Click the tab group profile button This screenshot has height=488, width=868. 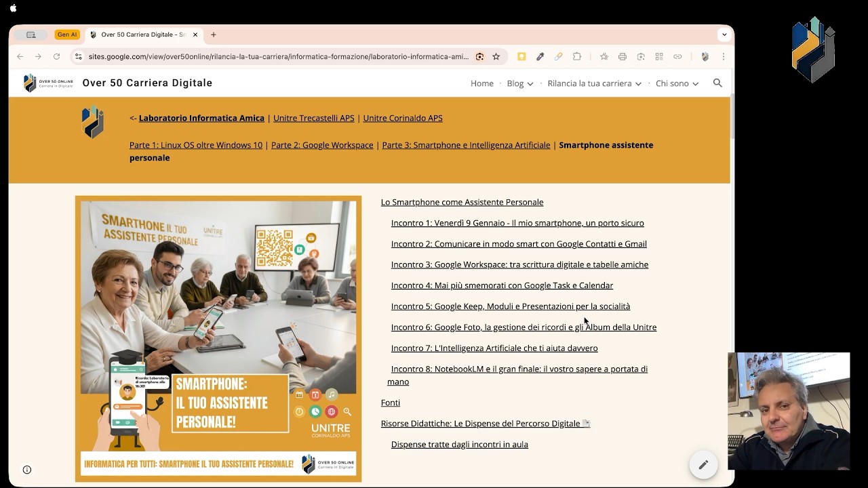point(31,35)
